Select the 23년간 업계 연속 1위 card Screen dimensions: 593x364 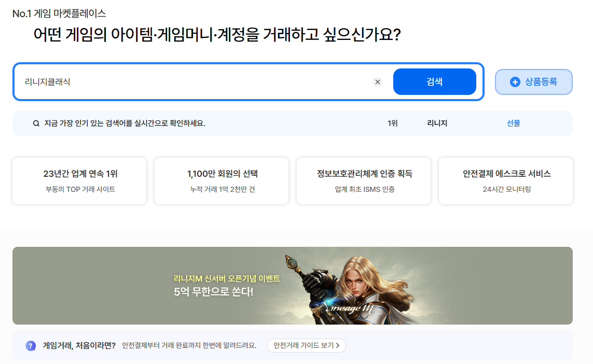[x=79, y=181]
